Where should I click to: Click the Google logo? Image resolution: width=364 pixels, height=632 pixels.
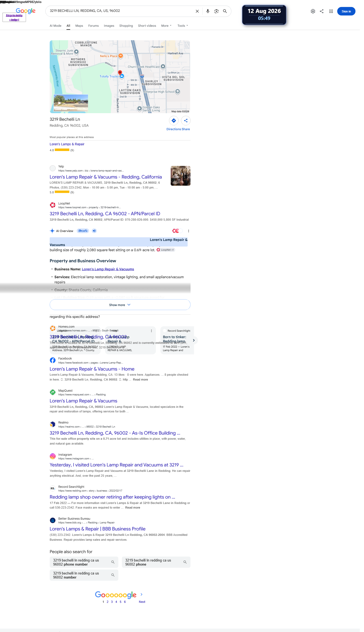tap(26, 11)
